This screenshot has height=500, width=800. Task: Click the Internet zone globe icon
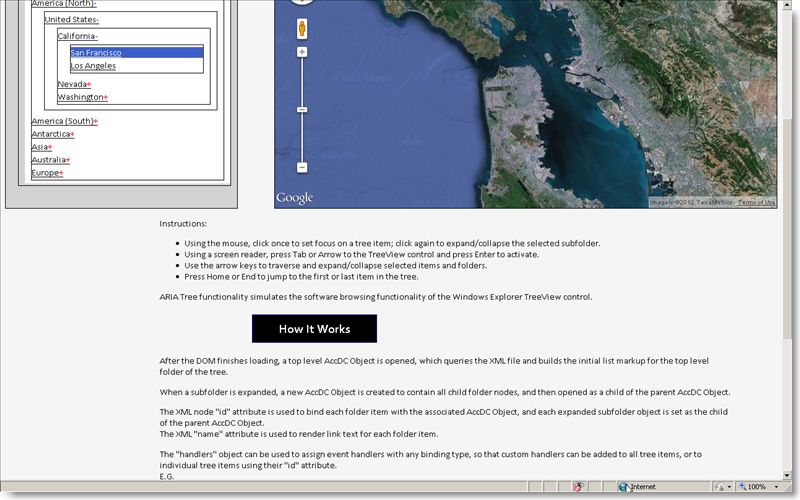click(623, 487)
